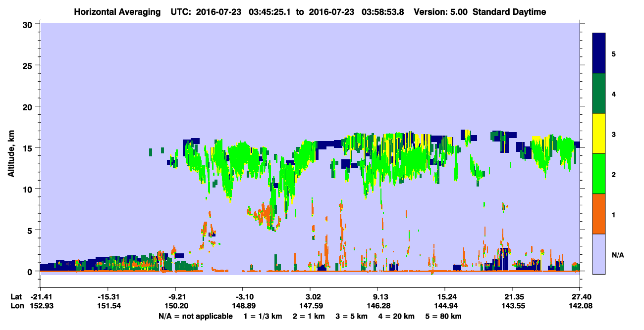This screenshot has width=644, height=330.
Task: Click the color bar label 'N/A'
Action: [x=617, y=255]
